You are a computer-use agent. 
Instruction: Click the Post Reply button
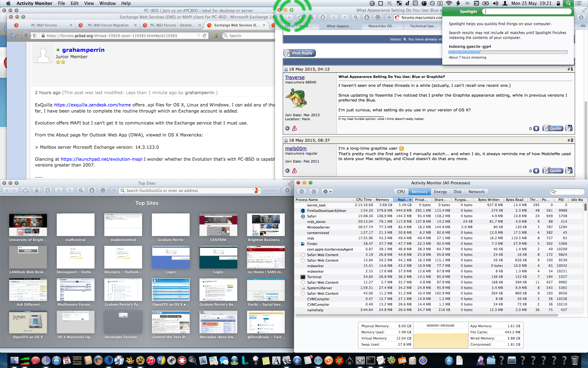point(300,53)
